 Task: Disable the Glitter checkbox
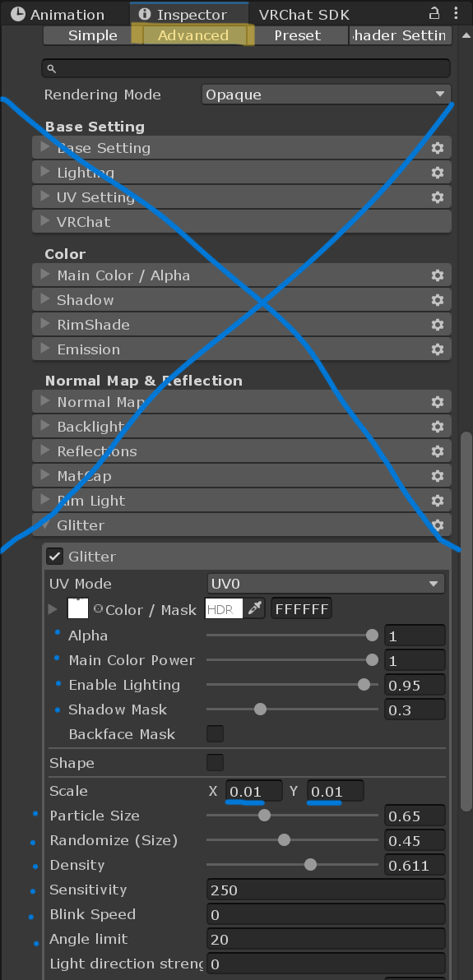(x=55, y=556)
